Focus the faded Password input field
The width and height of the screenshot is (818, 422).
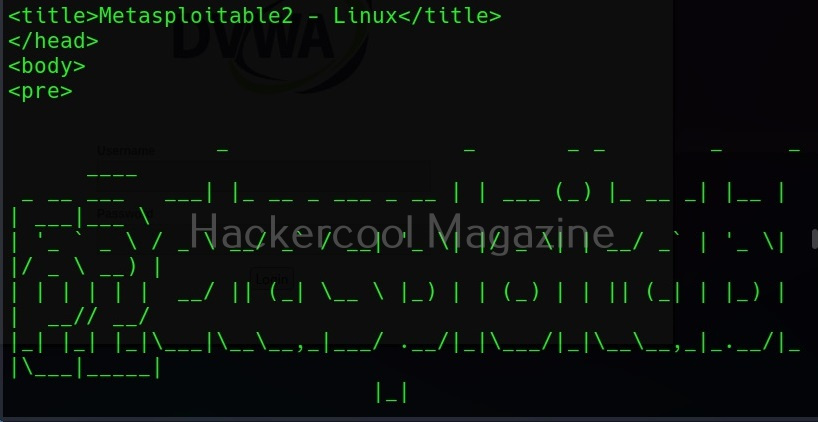(263, 237)
